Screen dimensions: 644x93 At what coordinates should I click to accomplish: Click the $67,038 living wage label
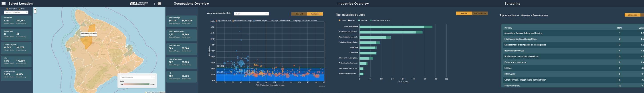point(220,66)
